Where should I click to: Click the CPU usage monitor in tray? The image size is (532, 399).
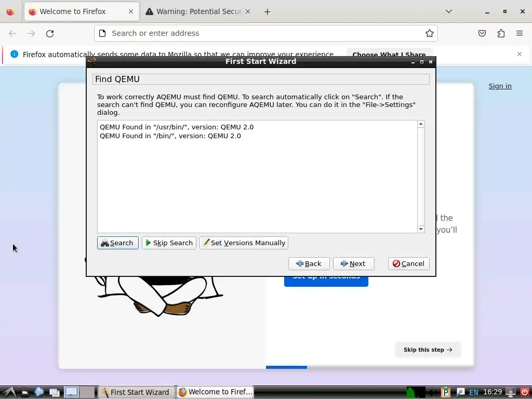point(416,393)
